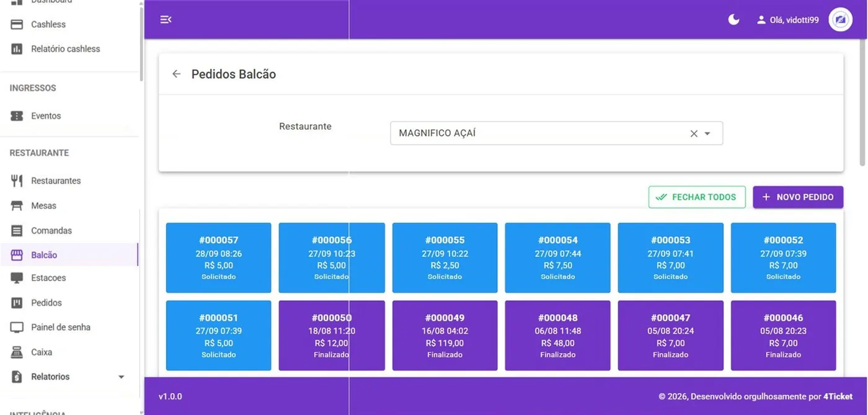Click the FECHAR TODOS button
Image resolution: width=868 pixels, height=415 pixels.
coord(697,197)
